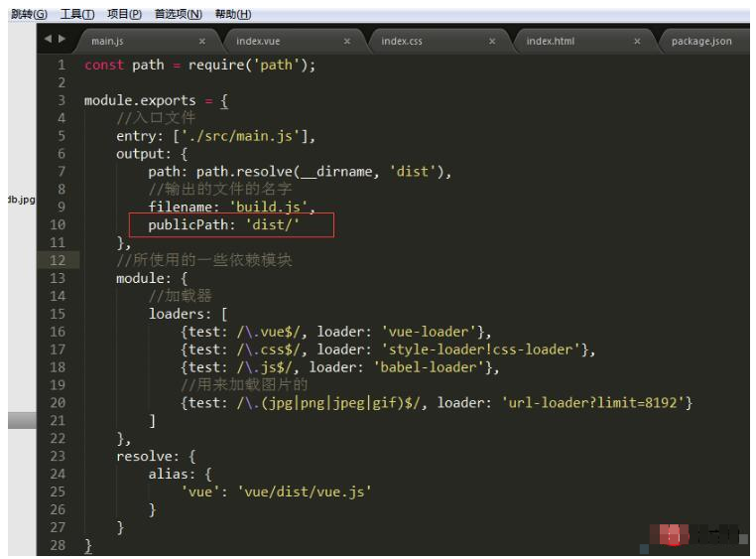756x559 pixels.
Task: Go to next tab with right arrow
Action: click(62, 39)
